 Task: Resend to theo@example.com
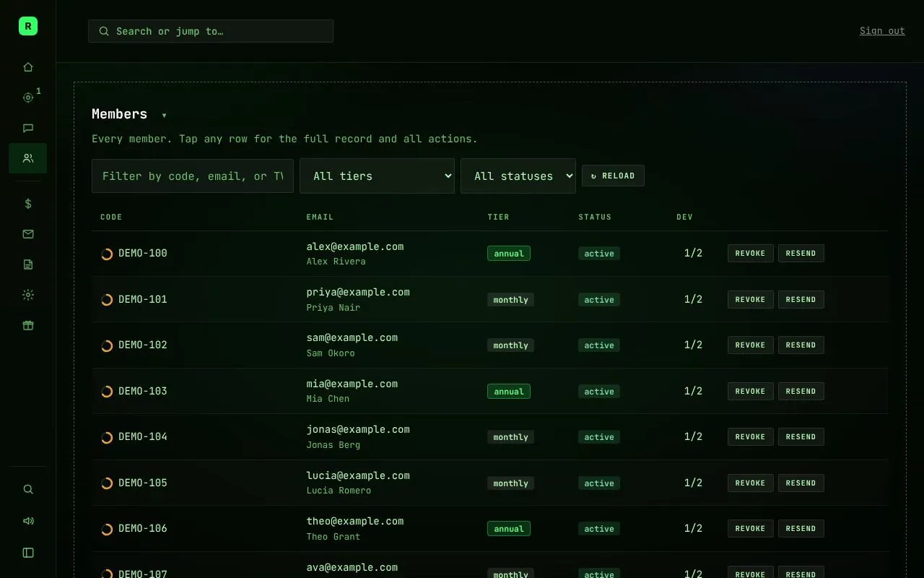801,528
